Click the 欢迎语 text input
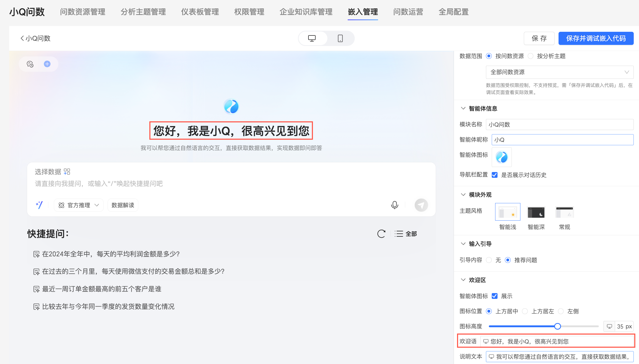The height and width of the screenshot is (364, 639). (557, 341)
